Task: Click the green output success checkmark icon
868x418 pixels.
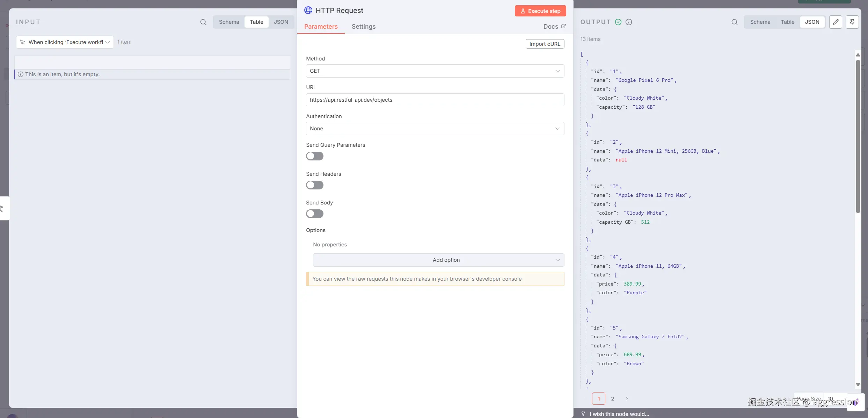Action: coord(618,22)
